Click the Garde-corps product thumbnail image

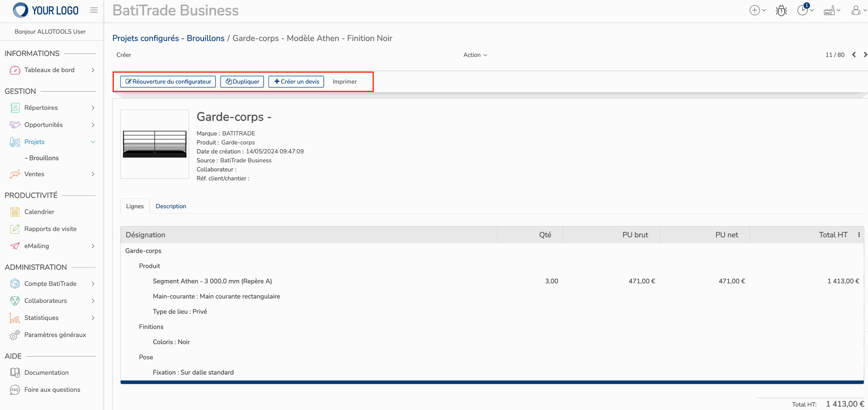pos(155,144)
